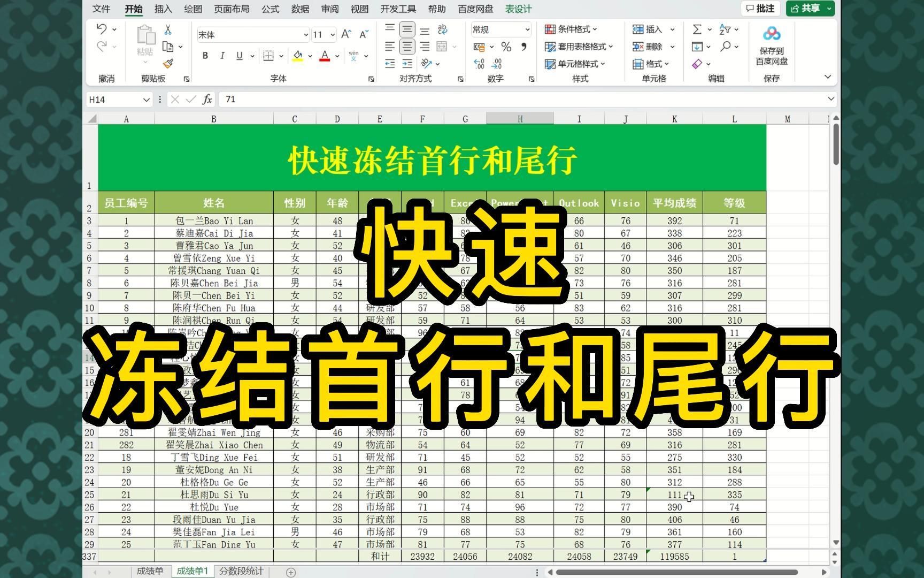The image size is (924, 578).
Task: Open the font color swatch menu
Action: click(336, 56)
